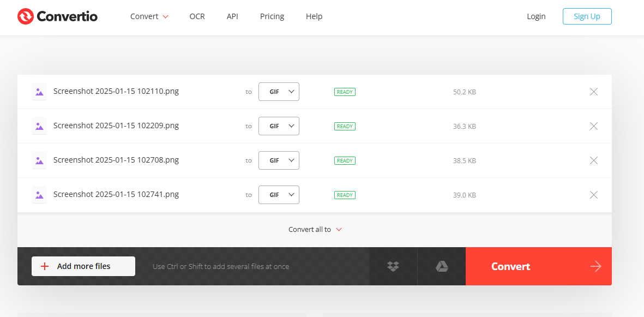
Task: Remove Screenshot 102110.png from list
Action: pos(593,92)
